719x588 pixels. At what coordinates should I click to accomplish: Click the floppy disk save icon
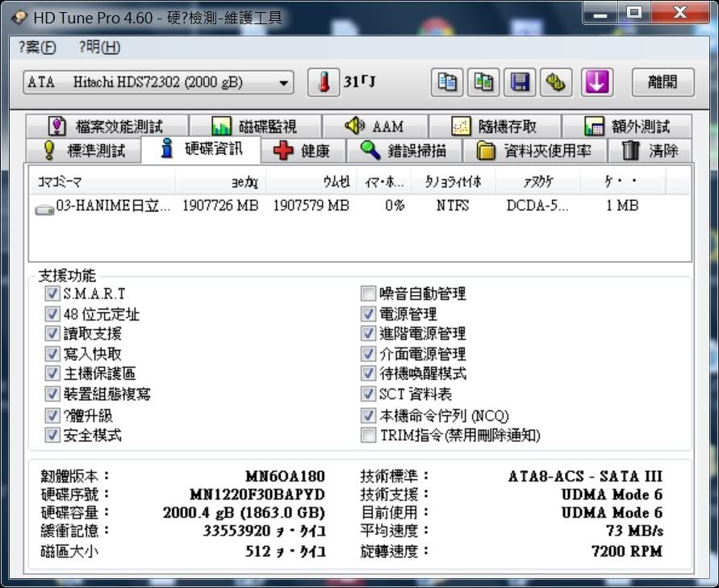520,82
